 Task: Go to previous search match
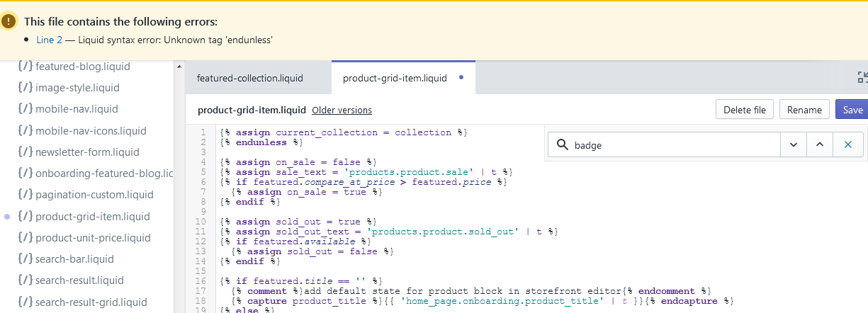(x=820, y=144)
